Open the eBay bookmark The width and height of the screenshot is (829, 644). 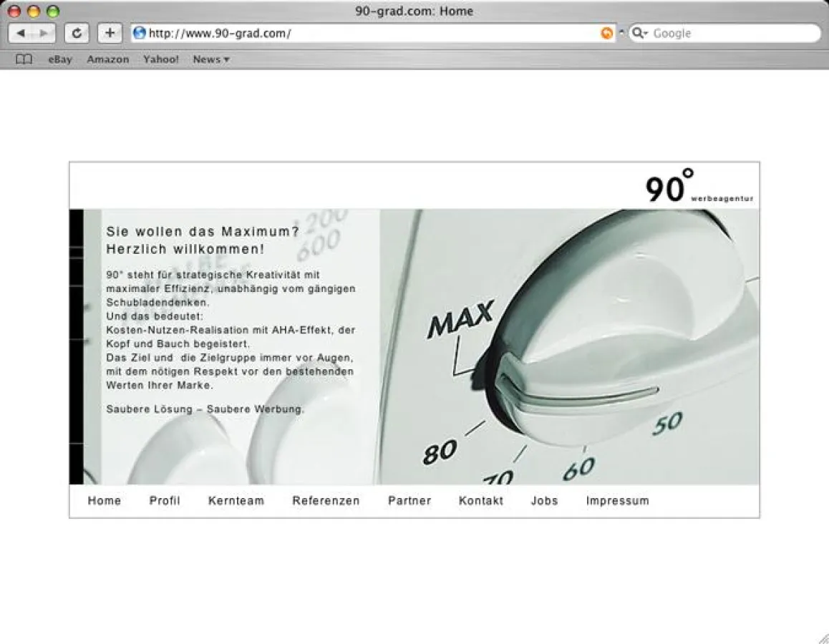(60, 59)
